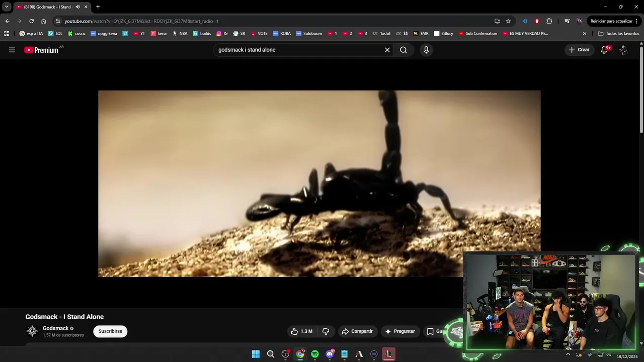Viewport: 644px width, 362px height.
Task: Open the Soloboom bookmark
Action: 309,34
